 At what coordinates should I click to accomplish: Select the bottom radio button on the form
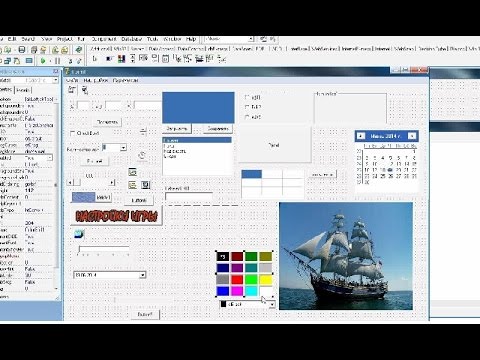point(247,117)
